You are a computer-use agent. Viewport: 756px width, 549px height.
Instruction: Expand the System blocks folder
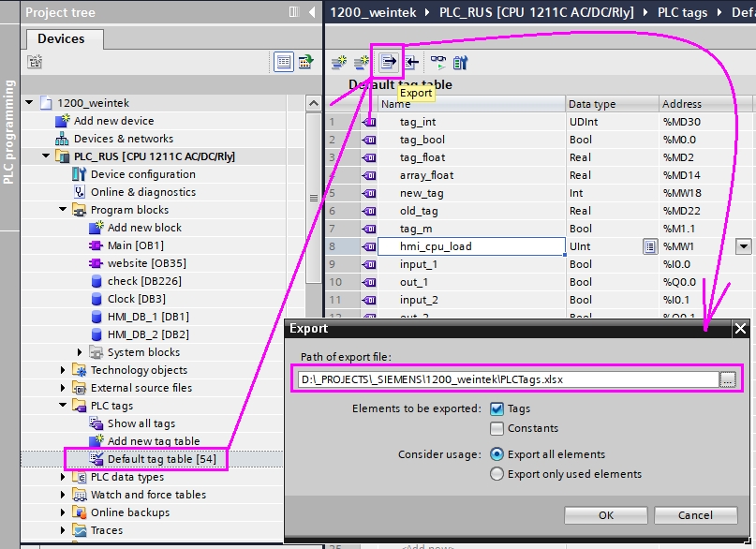[x=80, y=352]
